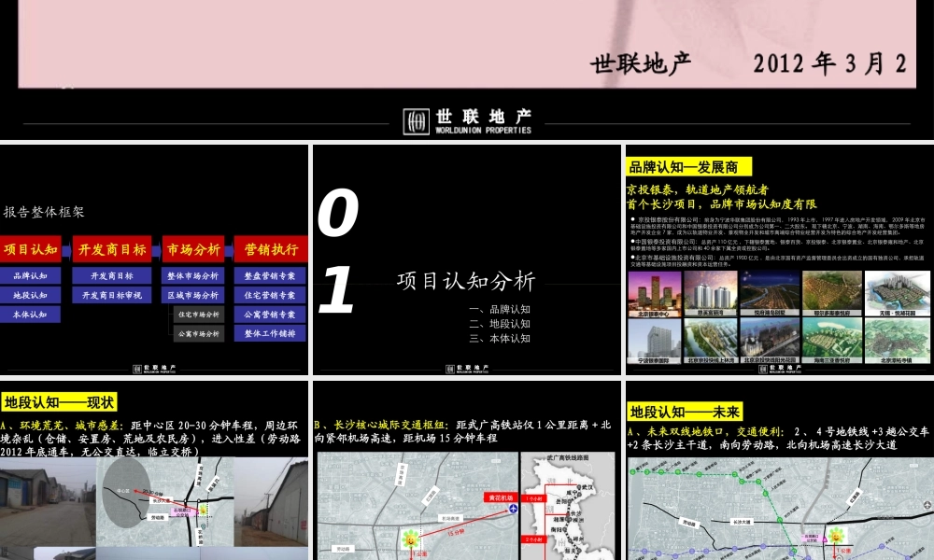Open the 地段认知——现状 slide thumbnail

(154, 470)
